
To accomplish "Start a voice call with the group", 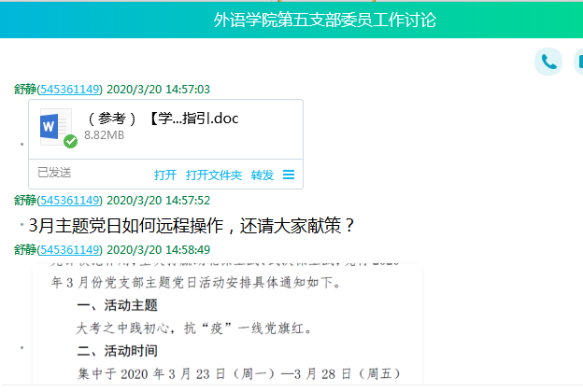I will [x=548, y=62].
